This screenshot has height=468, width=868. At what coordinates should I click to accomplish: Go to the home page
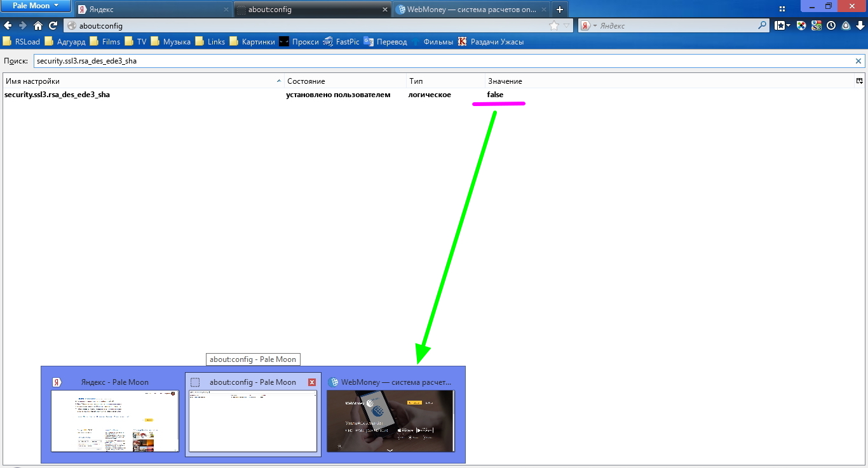pos(38,25)
